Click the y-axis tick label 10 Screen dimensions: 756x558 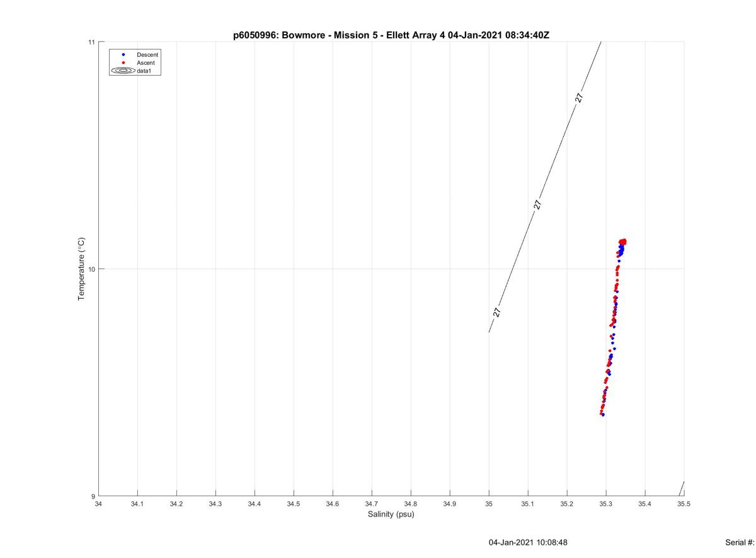(x=91, y=269)
